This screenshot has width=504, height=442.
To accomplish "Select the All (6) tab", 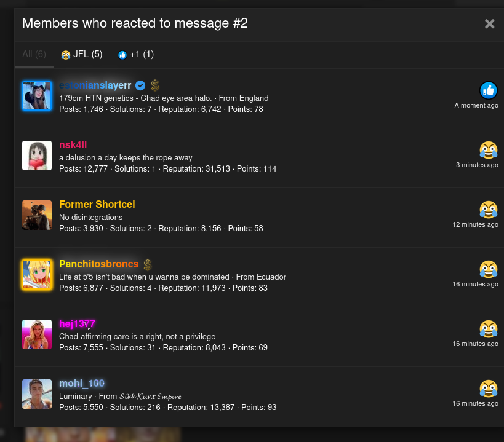I will coord(34,55).
